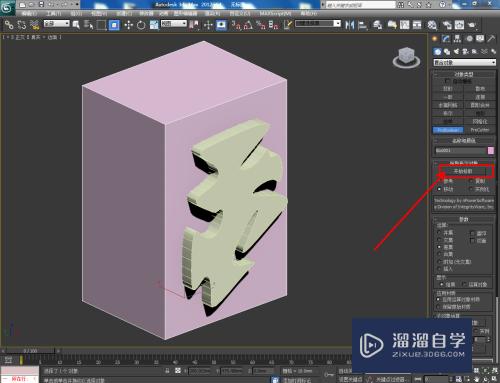Toggle the Window/Crossing selection icon
Screen dimensions: 500x383
114,25
